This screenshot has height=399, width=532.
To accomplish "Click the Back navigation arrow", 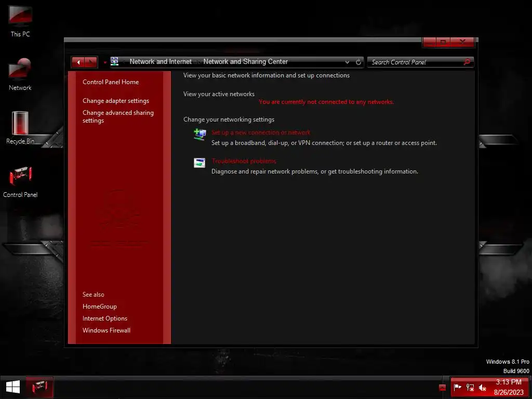I will point(78,62).
